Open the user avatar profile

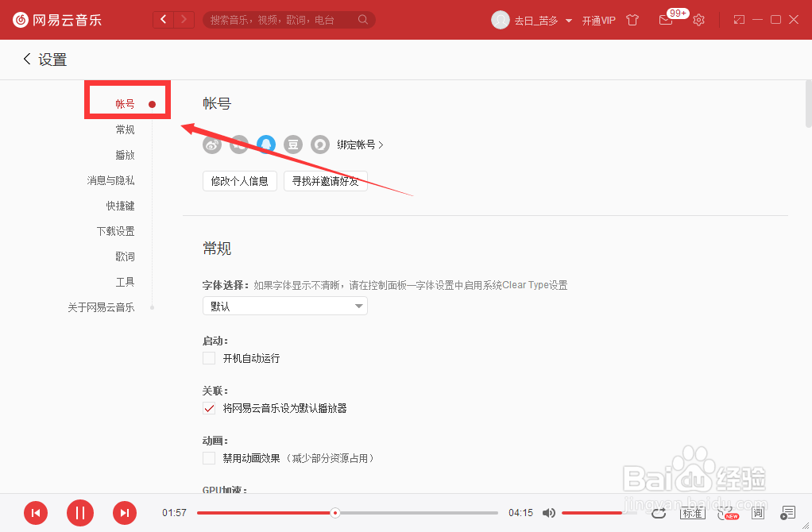501,20
